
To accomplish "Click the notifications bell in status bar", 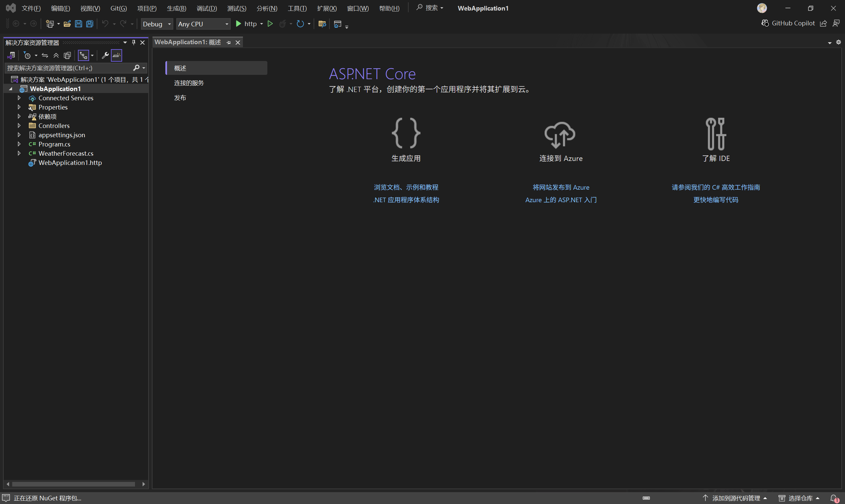I will (x=834, y=498).
